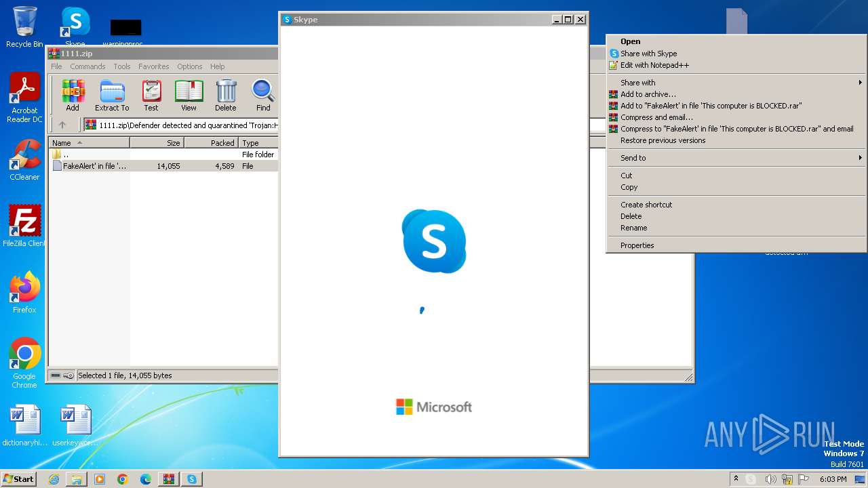Screen dimensions: 868x488
Task: Select Share with Skype menu entry
Action: (736, 54)
